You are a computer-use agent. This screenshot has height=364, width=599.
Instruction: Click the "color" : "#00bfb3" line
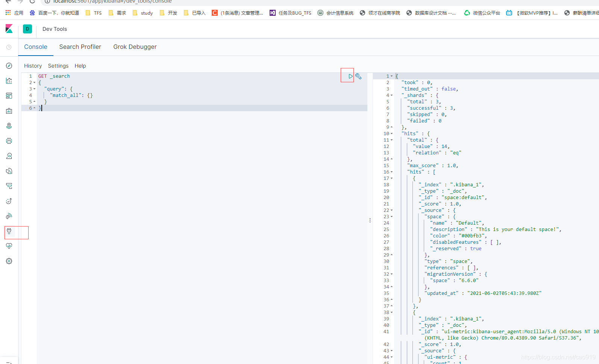coord(459,236)
